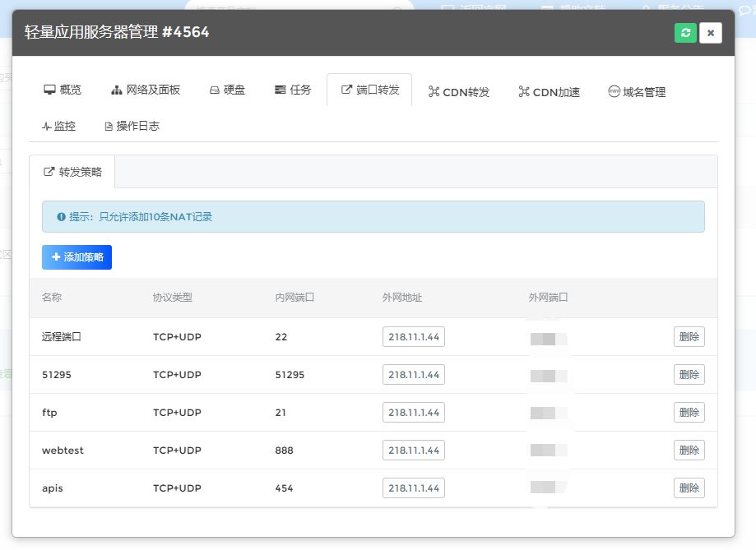Image resolution: width=756 pixels, height=550 pixels.
Task: Select the 任务 tab
Action: pos(293,90)
